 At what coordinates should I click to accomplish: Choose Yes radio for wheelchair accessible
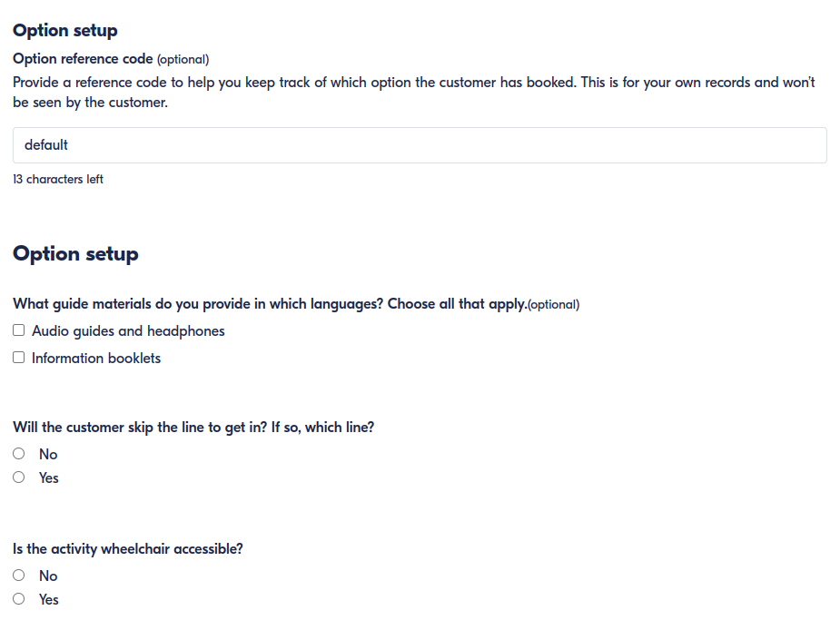19,599
